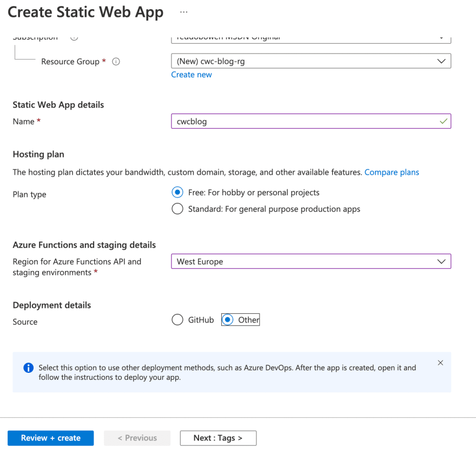This screenshot has height=454, width=476.
Task: Click the Deployment details heading
Action: pyautogui.click(x=51, y=305)
